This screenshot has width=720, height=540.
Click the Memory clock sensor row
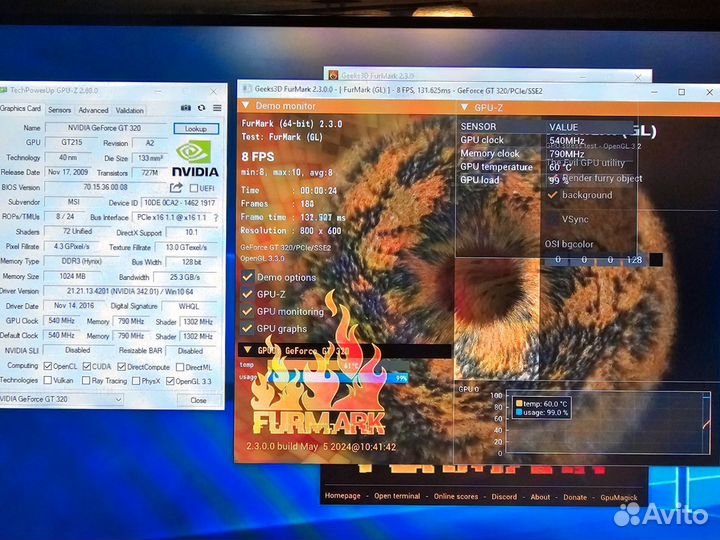coord(546,153)
